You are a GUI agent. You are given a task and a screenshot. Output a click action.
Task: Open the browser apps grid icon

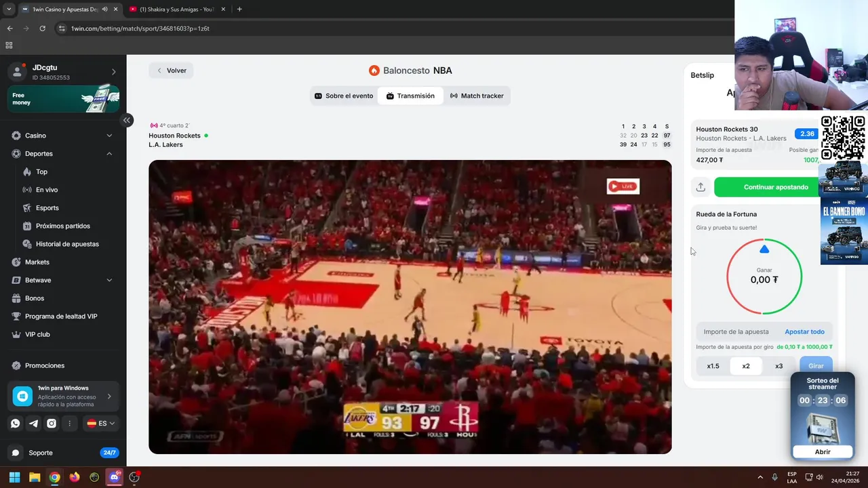point(9,45)
